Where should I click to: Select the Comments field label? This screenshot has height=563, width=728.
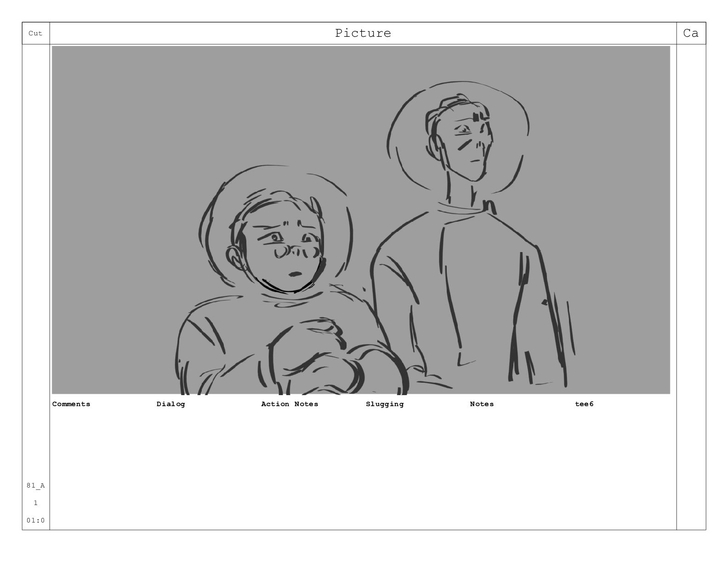(x=71, y=404)
